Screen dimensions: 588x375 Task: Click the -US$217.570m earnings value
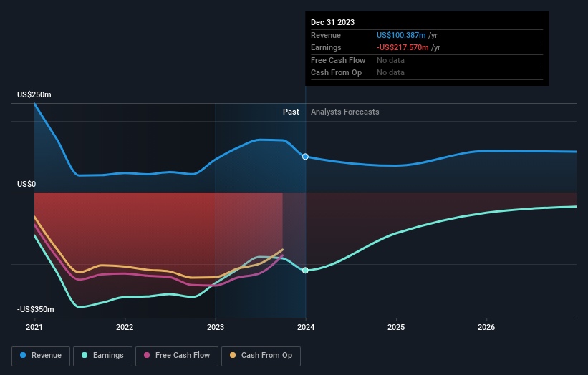403,47
